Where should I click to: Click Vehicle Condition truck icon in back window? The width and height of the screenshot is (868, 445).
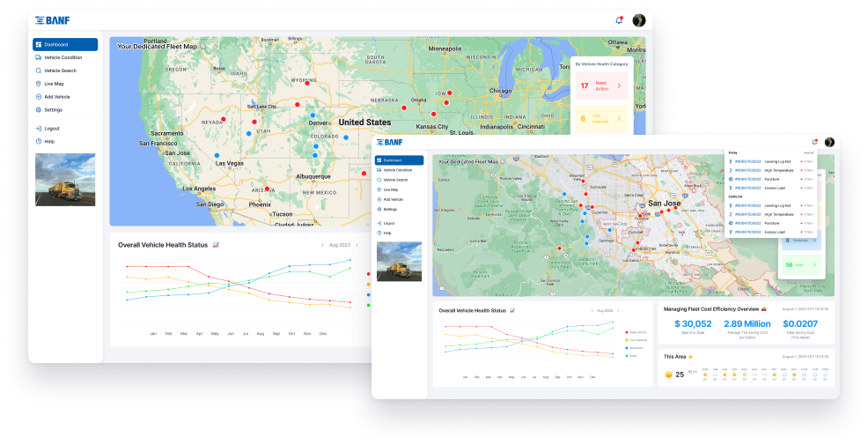(x=38, y=57)
